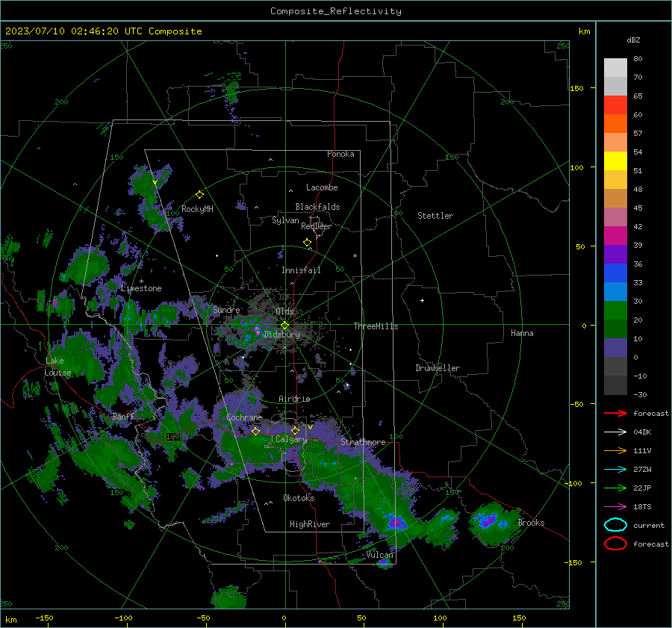Screen dimensions: 672x628
Task: Click the red forecast arrow in legend
Action: (x=615, y=413)
